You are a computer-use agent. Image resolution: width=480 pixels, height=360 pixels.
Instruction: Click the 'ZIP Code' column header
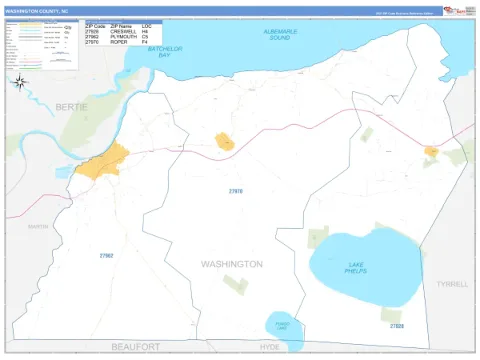point(95,26)
